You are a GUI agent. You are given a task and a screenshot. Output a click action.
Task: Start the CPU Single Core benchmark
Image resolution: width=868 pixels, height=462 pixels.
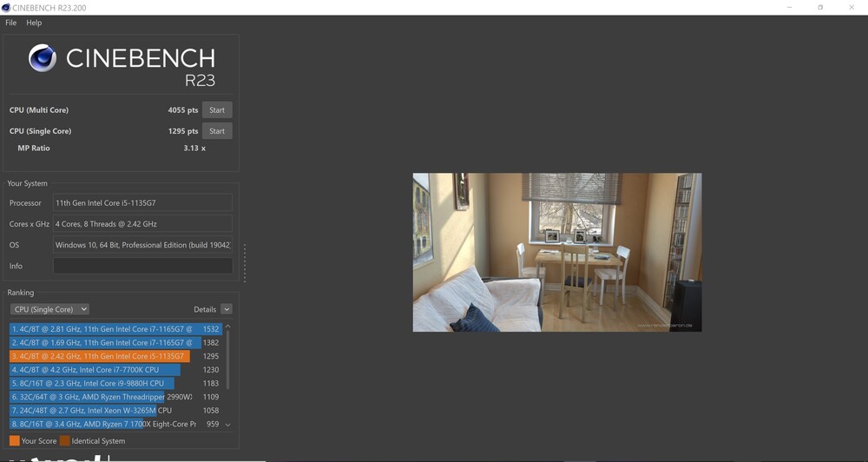click(217, 131)
